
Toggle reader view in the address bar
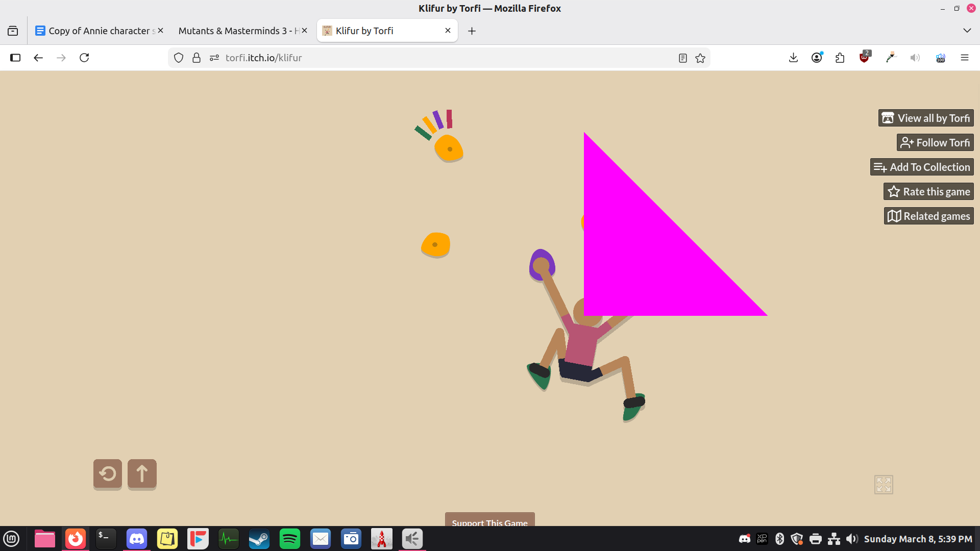pos(682,58)
